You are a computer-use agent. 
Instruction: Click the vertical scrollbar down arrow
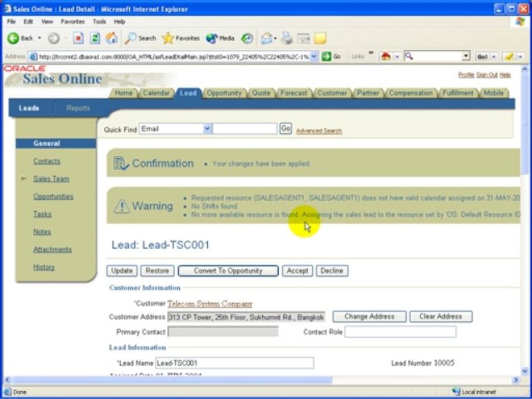(x=525, y=371)
